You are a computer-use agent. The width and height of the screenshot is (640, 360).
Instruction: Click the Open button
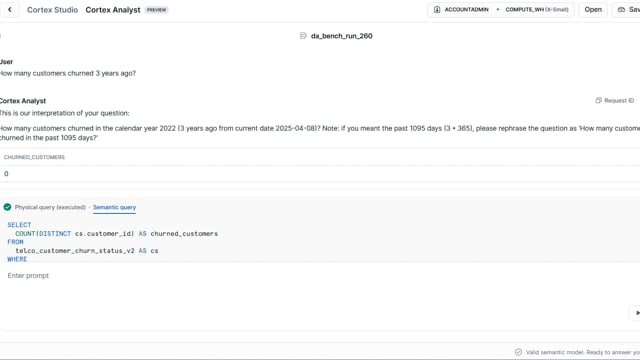coord(593,9)
